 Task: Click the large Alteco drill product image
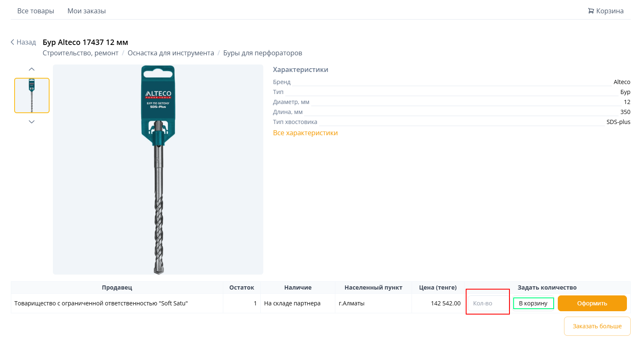click(x=158, y=169)
